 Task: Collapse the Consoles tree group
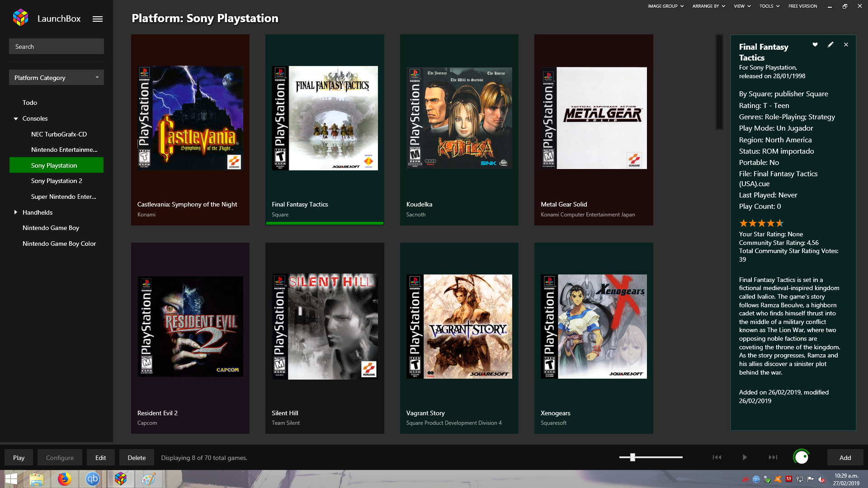coord(16,119)
